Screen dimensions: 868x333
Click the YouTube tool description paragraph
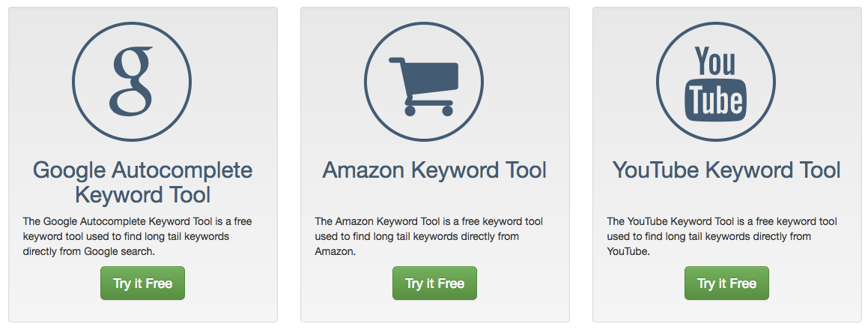(x=722, y=236)
